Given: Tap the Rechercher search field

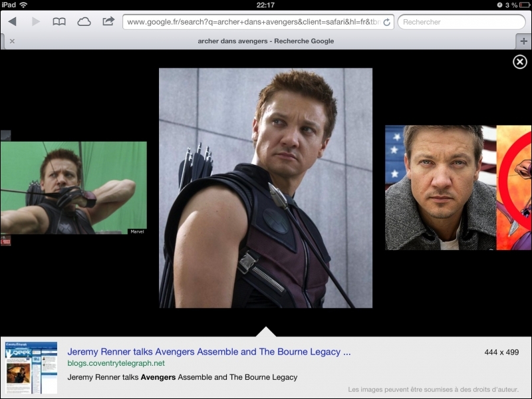Looking at the screenshot, I should coord(462,22).
